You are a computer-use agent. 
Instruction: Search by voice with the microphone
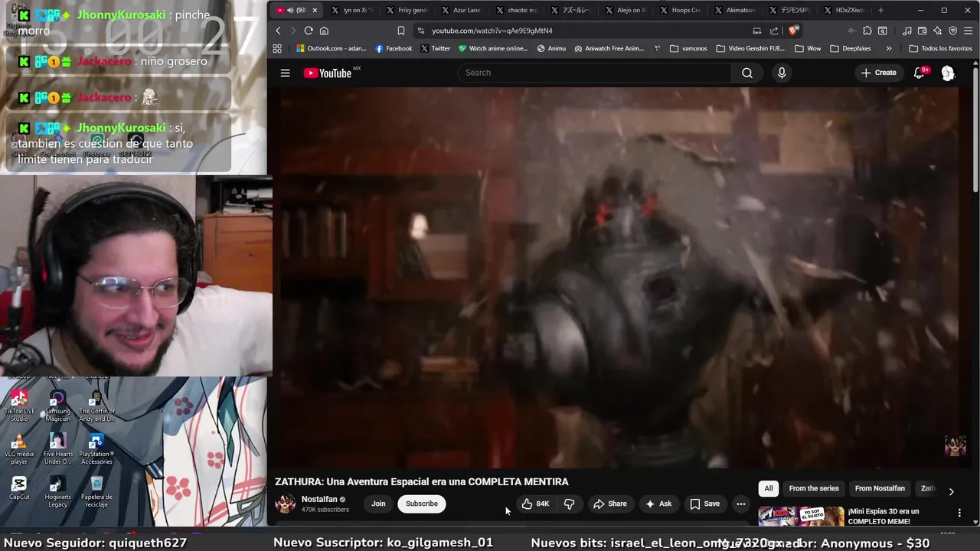[782, 73]
